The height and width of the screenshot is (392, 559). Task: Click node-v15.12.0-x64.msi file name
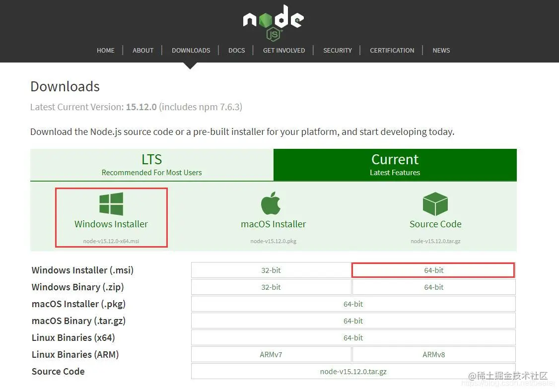point(111,241)
